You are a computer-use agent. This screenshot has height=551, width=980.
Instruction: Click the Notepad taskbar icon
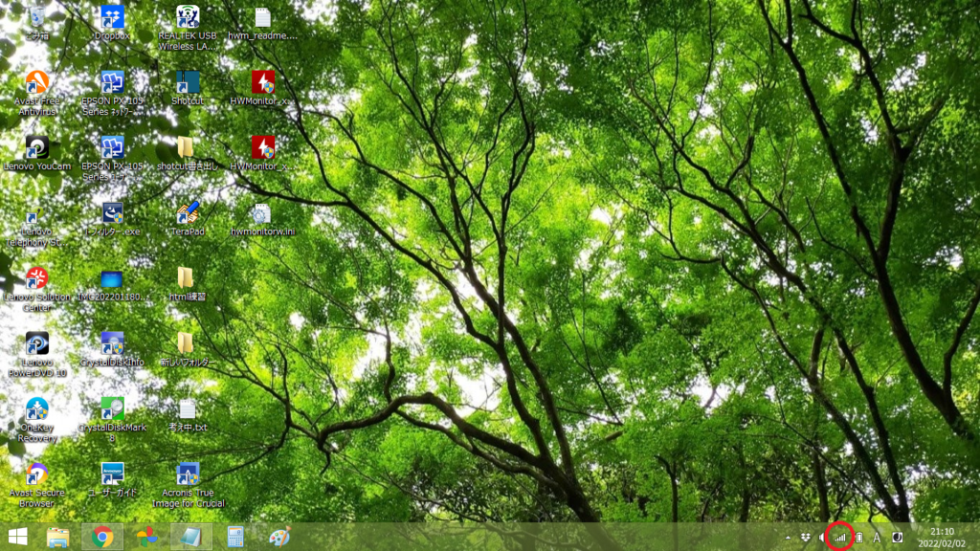click(x=190, y=537)
